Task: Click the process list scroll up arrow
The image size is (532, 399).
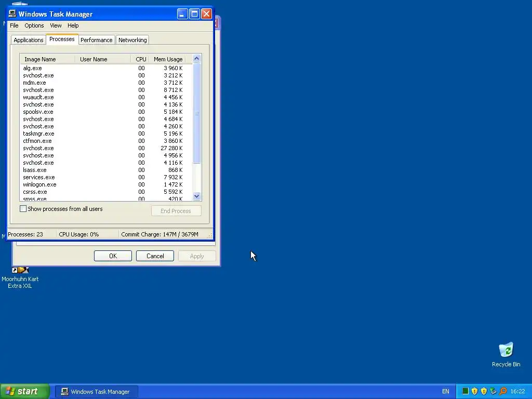Action: click(197, 59)
